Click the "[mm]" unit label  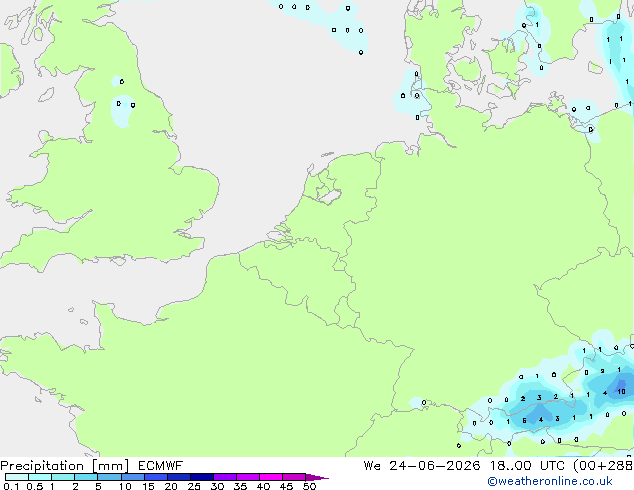point(110,466)
